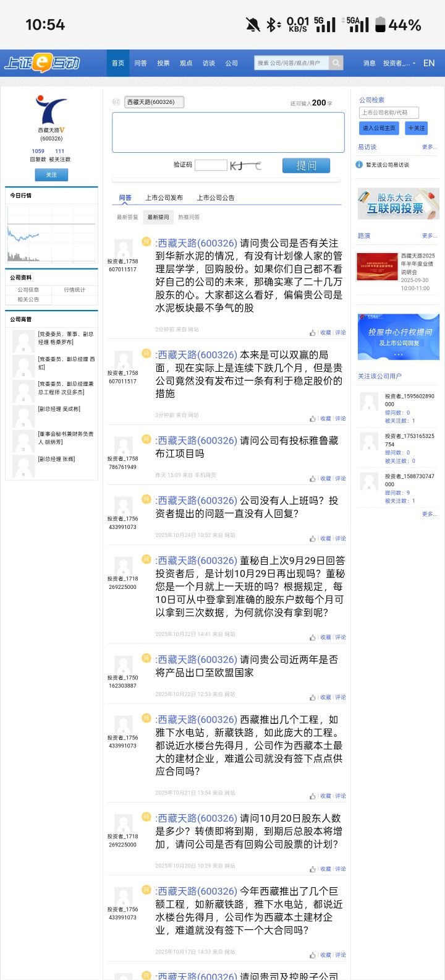Click the info icon beside 暂无该公司易访谈

(359, 165)
